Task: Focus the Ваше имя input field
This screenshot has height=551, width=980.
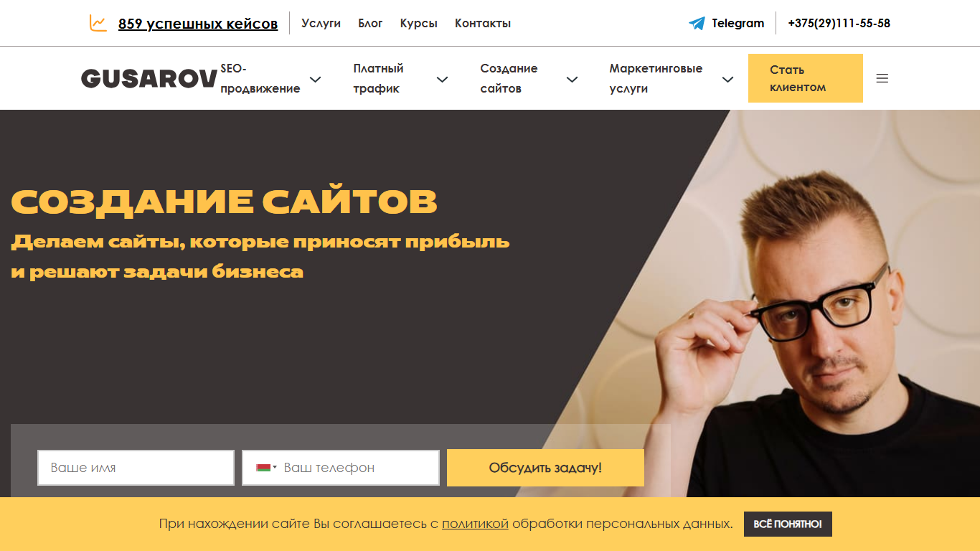Action: (x=136, y=468)
